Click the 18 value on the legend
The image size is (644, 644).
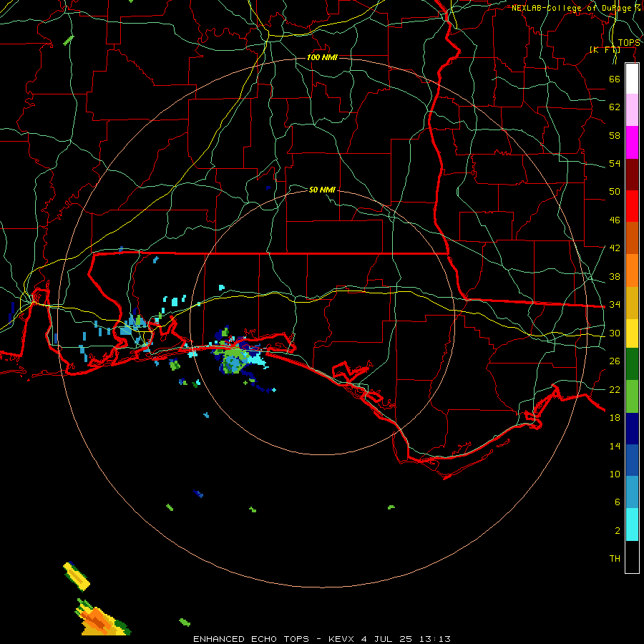[615, 418]
